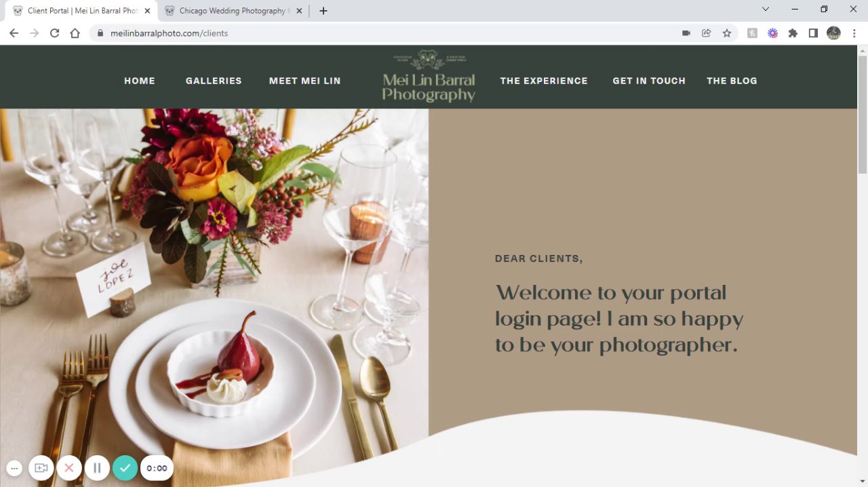The height and width of the screenshot is (487, 868).
Task: Expand the tab search chevron
Action: pyautogui.click(x=766, y=9)
